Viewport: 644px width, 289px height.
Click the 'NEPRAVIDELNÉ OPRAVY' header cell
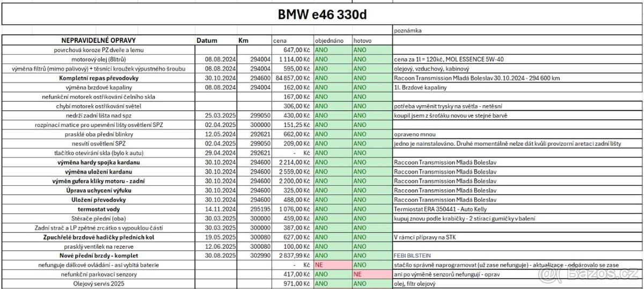click(98, 40)
